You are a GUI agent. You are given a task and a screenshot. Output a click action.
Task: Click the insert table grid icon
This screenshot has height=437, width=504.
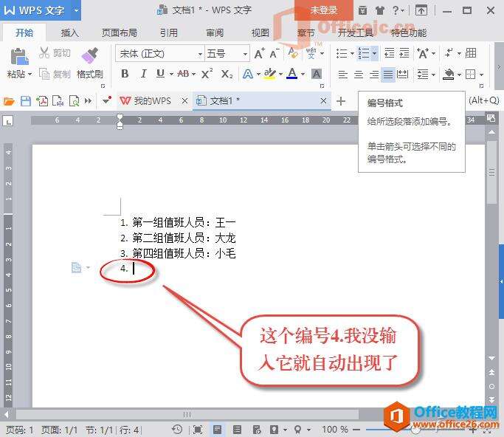(471, 53)
